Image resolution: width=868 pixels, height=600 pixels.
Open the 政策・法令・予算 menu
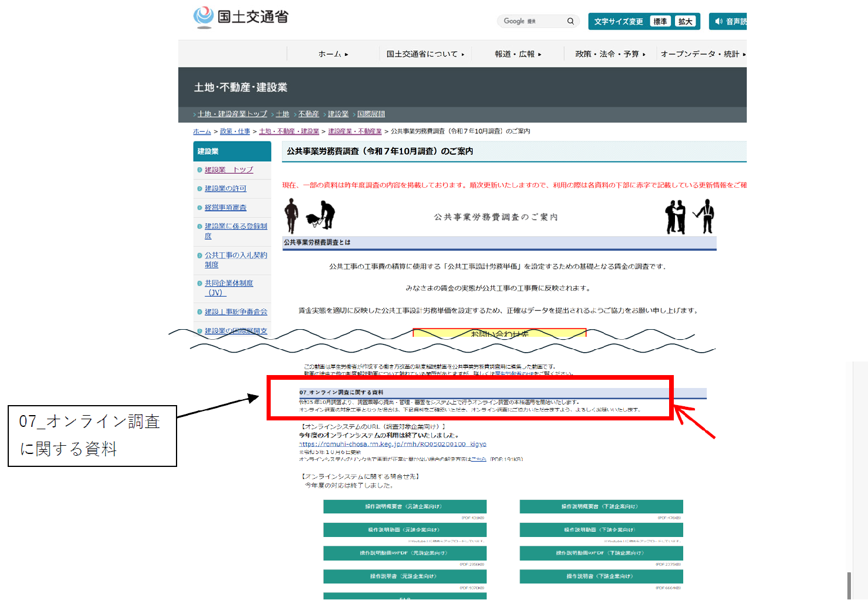point(610,54)
